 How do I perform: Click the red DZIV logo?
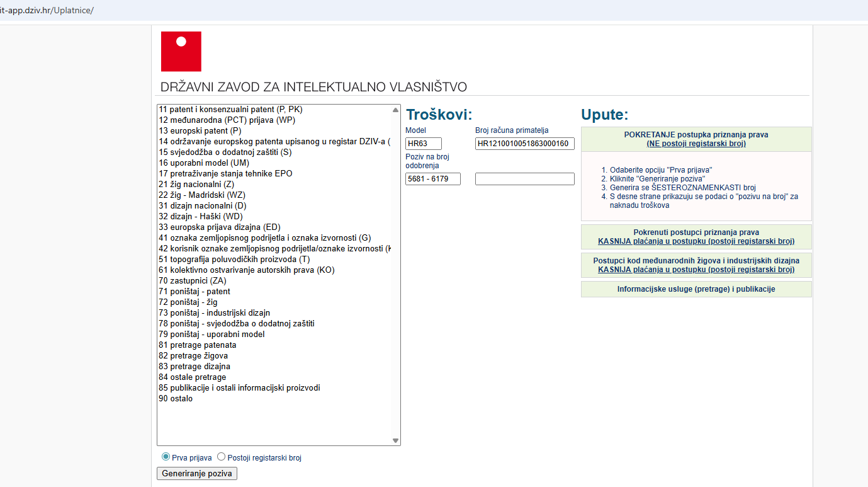(181, 51)
